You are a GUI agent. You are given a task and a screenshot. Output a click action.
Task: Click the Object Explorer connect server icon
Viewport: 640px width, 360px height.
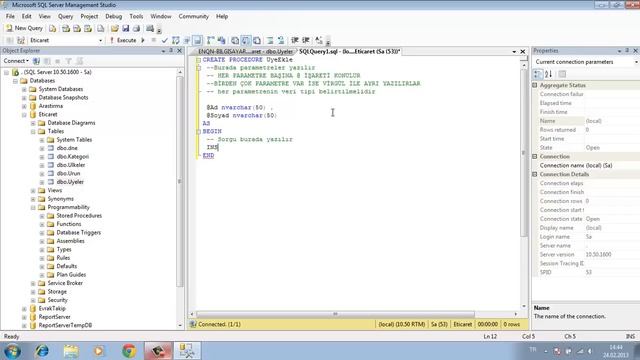36,61
